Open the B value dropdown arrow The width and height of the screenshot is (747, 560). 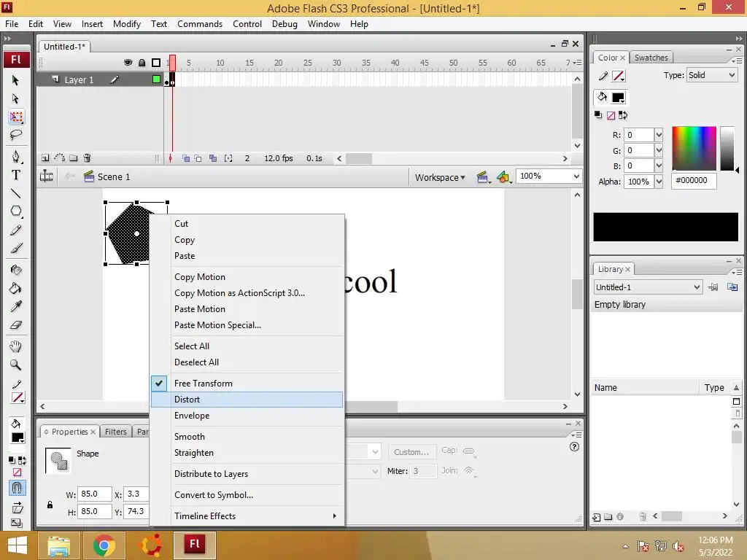(x=659, y=166)
